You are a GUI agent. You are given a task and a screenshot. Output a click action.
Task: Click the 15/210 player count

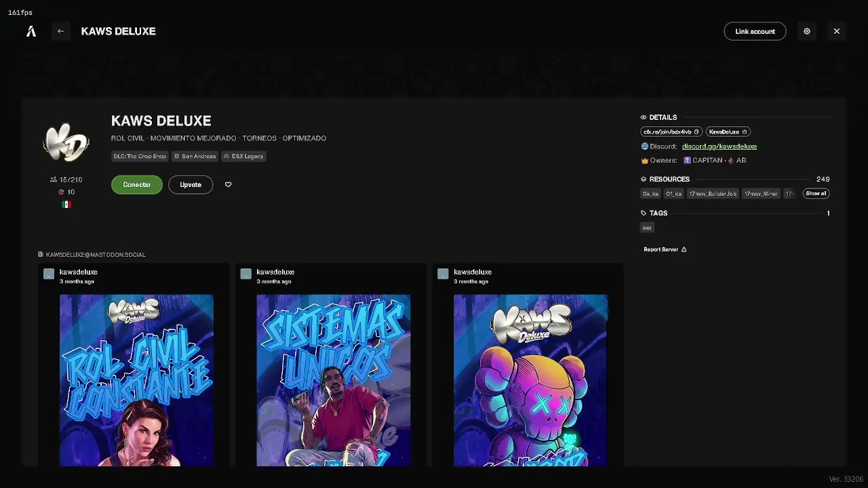point(71,180)
